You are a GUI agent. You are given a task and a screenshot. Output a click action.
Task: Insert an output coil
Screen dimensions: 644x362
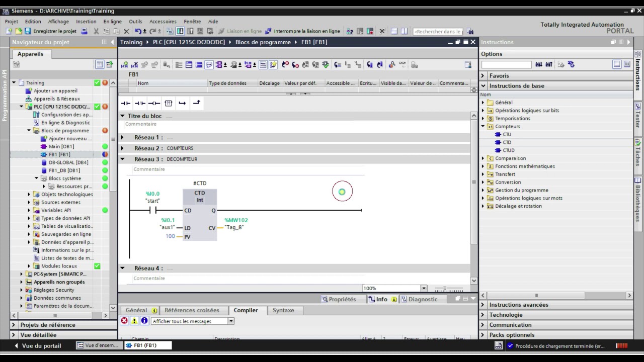point(154,103)
